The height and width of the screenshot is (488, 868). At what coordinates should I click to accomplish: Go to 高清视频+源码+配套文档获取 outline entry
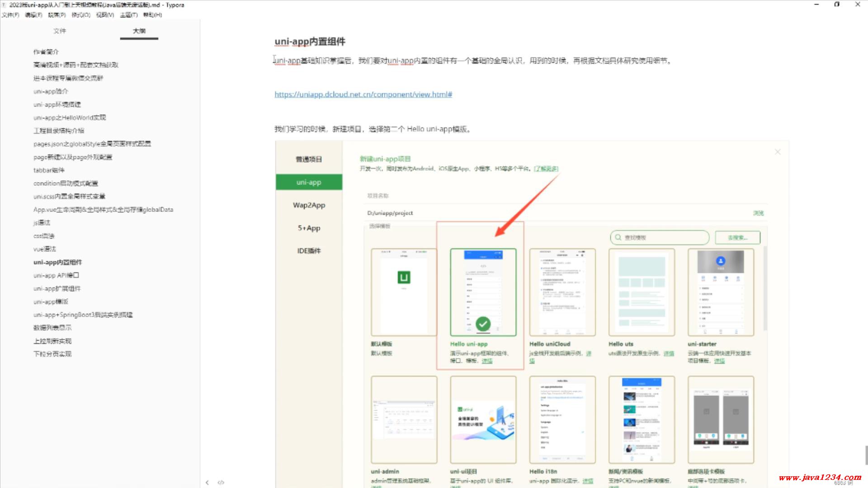coord(76,65)
